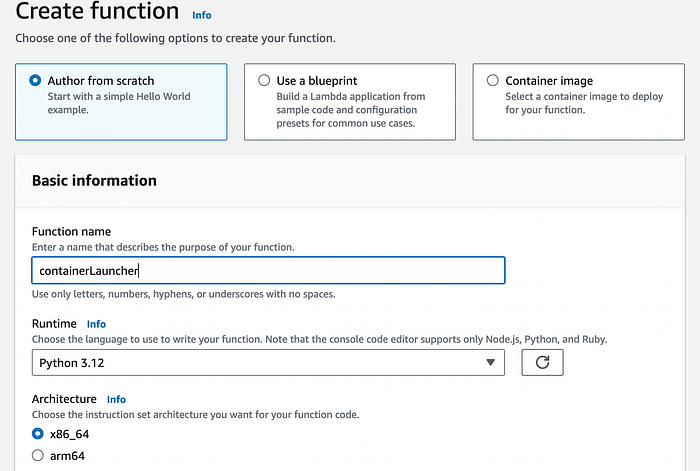
Task: Select the Author from scratch radio button
Action: pos(36,80)
